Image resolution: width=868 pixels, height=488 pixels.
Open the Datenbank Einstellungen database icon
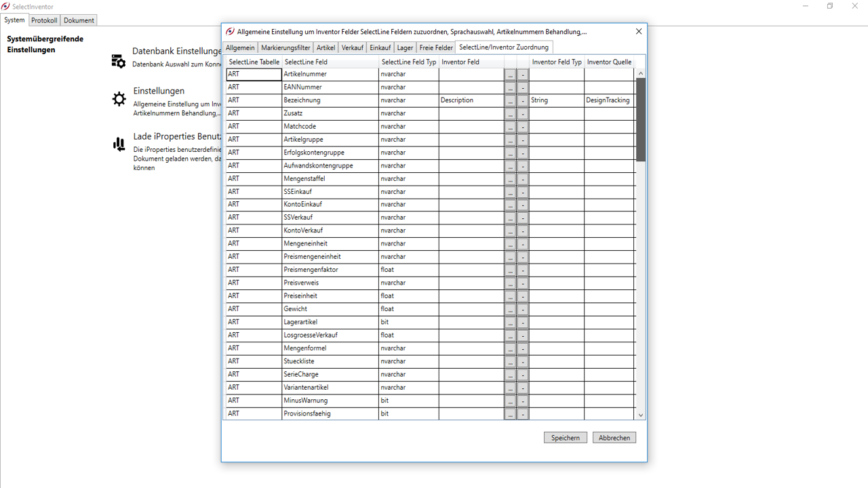point(119,61)
